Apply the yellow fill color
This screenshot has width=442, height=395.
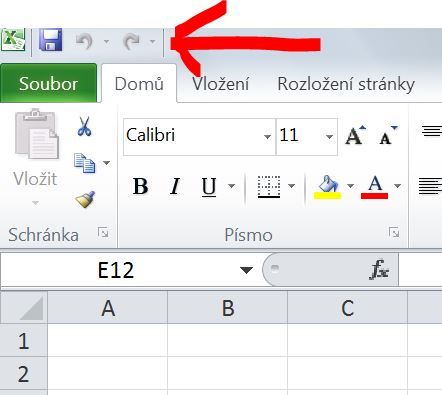tap(327, 187)
